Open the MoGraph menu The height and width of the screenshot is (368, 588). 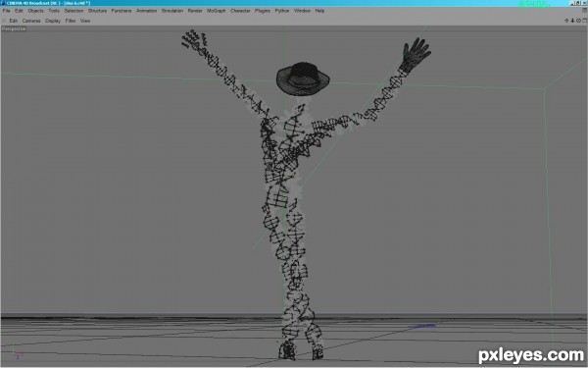[x=217, y=11]
